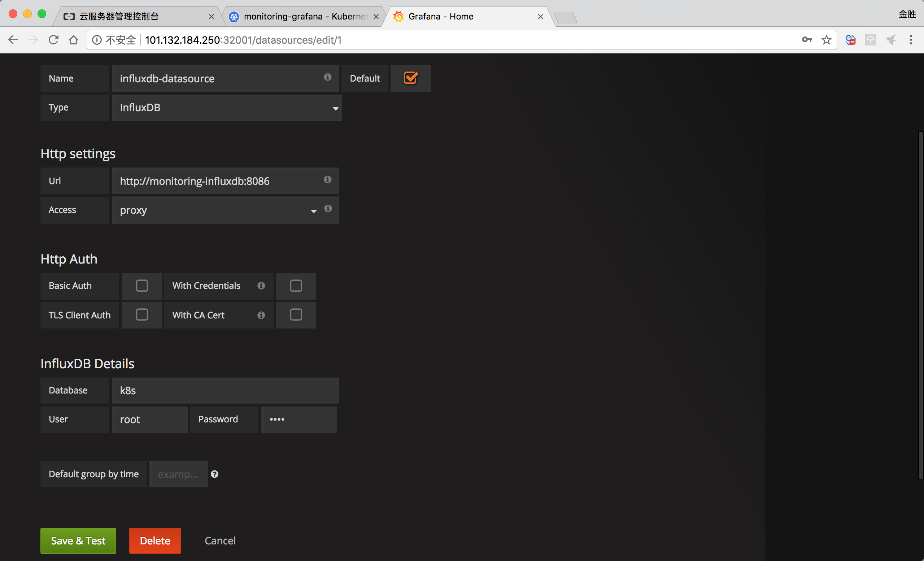Click the red-blue extension icon in toolbar
The width and height of the screenshot is (924, 561).
(850, 40)
